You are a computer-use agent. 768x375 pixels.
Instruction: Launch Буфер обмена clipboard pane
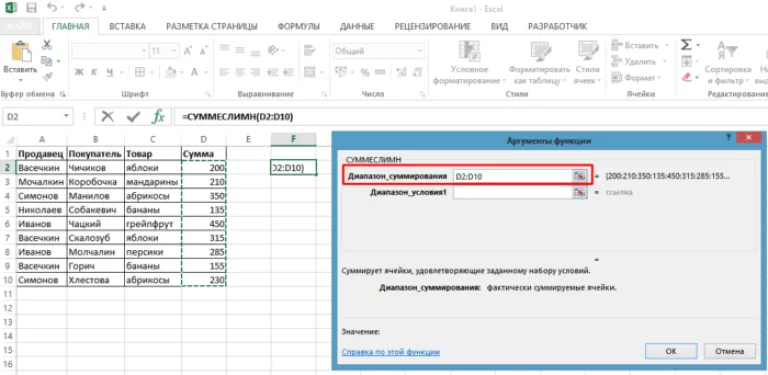(62, 94)
